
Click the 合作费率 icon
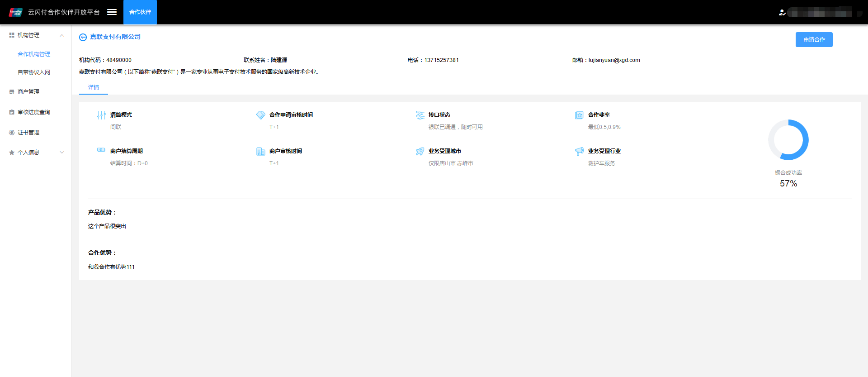(579, 115)
